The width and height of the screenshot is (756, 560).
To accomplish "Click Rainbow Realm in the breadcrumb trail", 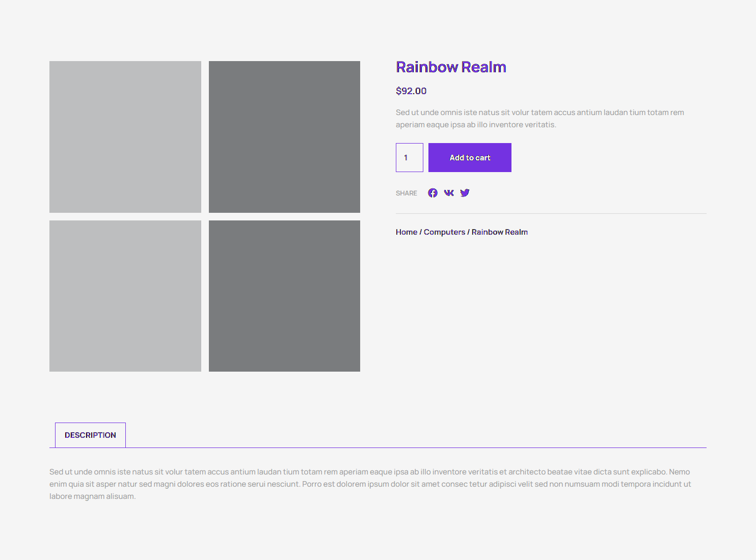I will coord(499,232).
